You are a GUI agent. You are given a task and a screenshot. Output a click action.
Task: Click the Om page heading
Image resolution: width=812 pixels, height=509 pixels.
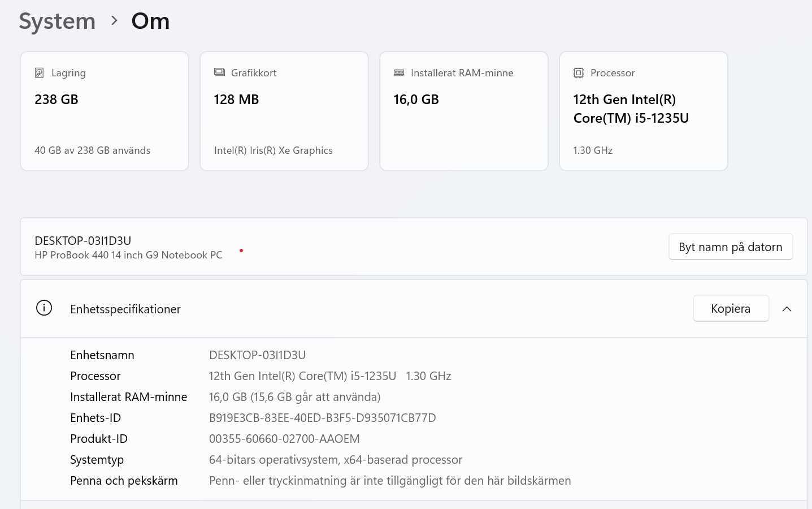150,21
